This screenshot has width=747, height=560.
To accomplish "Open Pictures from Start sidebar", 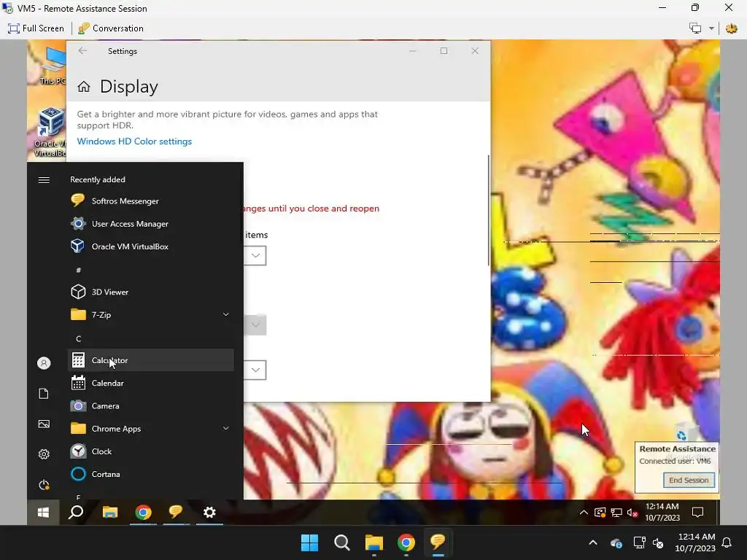I will click(44, 424).
